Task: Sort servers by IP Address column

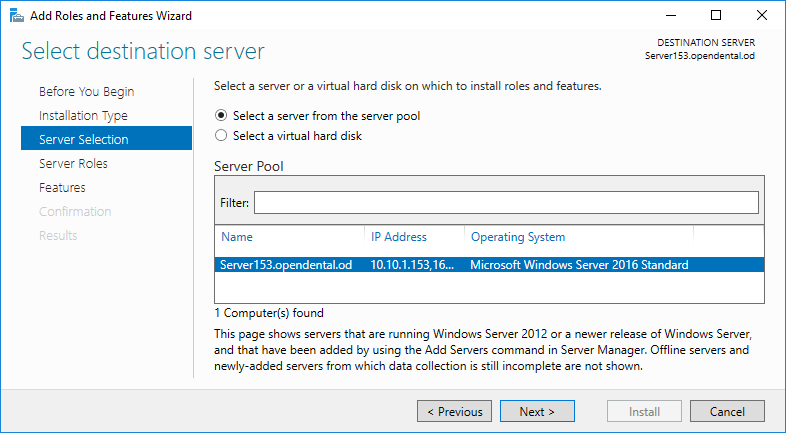Action: click(415, 237)
